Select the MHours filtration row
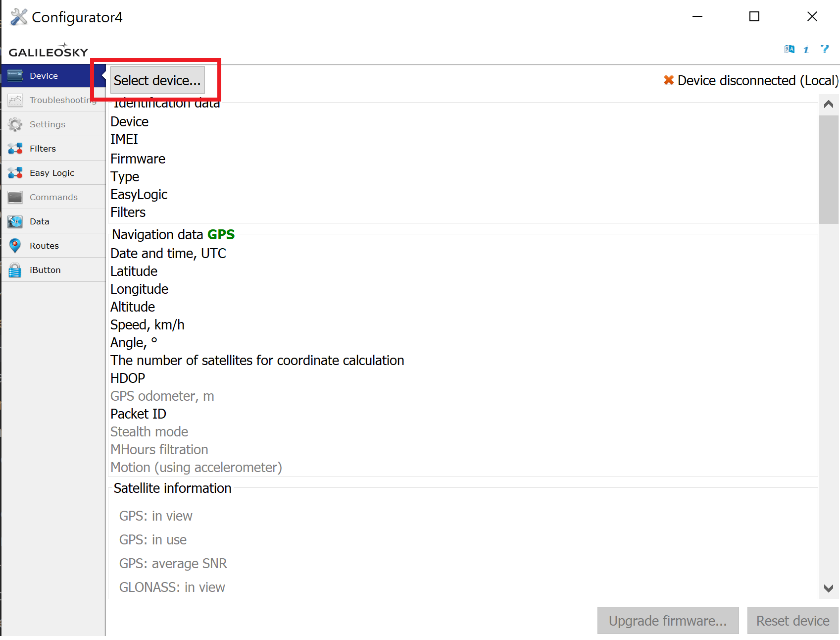The height and width of the screenshot is (640, 840). (x=159, y=450)
